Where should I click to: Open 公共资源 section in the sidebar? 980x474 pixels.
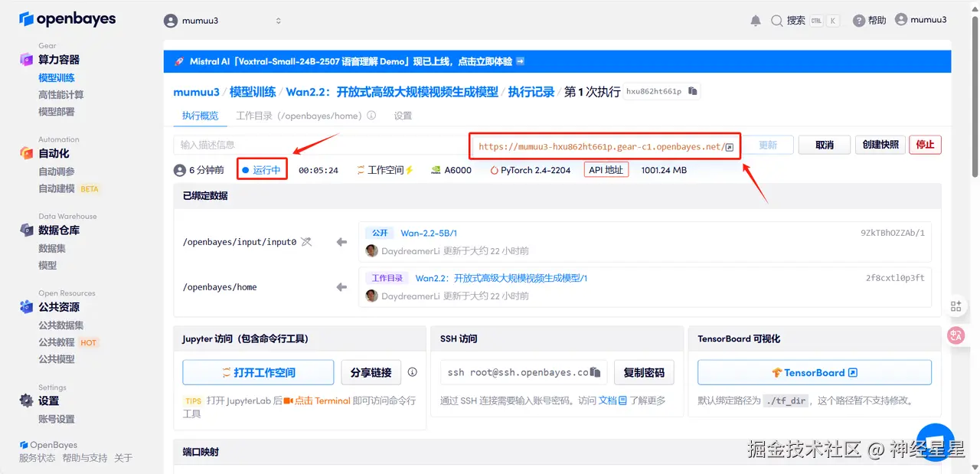point(59,307)
